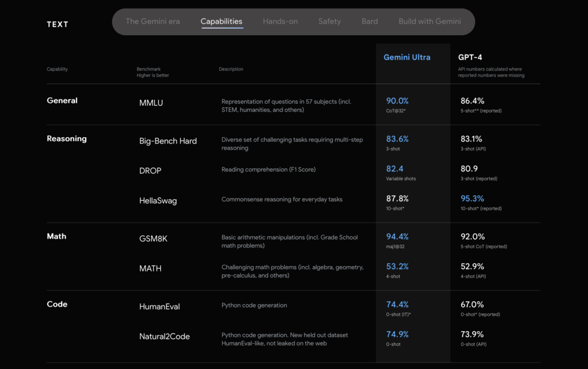Switch to the Hands-on tab
The width and height of the screenshot is (588, 369).
280,21
